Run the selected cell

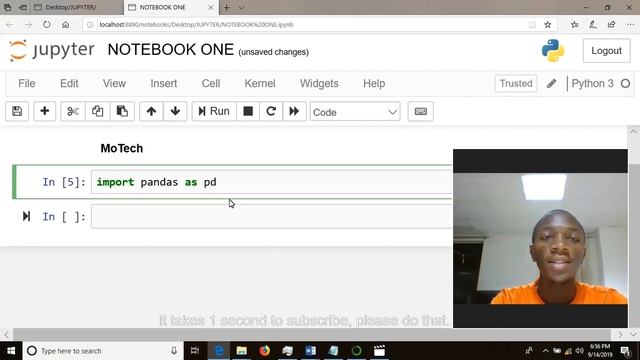pos(214,111)
